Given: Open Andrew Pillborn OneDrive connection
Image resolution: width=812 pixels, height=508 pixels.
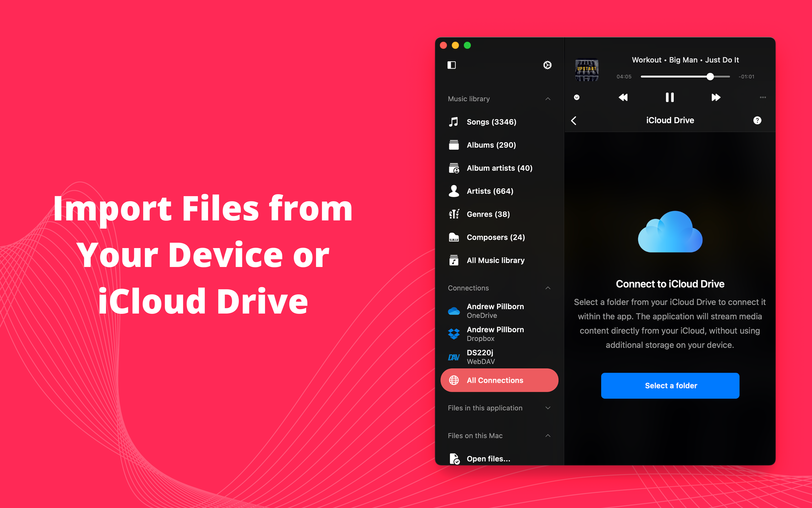Looking at the screenshot, I should pos(499,311).
